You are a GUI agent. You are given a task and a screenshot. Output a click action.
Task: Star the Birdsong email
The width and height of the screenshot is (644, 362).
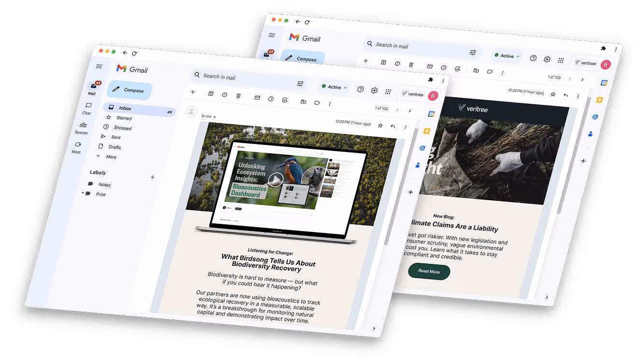(380, 125)
